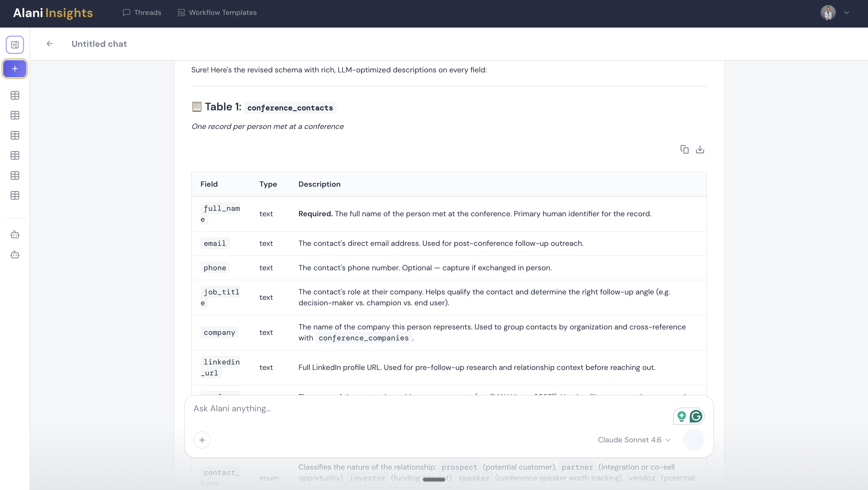
Task: Expand the account menu chevron
Action: click(x=846, y=13)
